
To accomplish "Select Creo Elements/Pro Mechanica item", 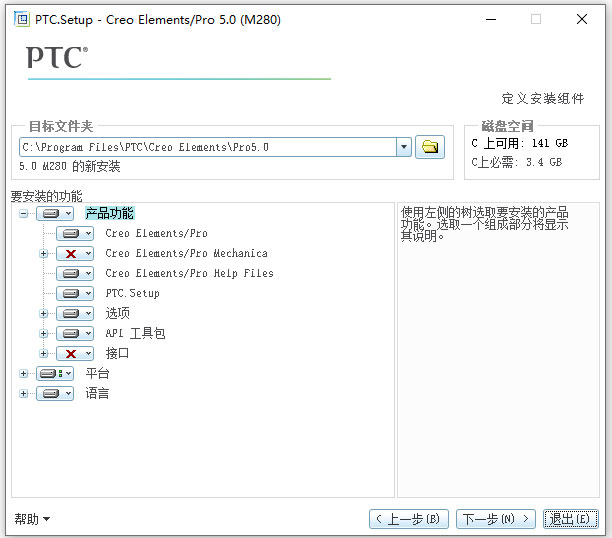I will point(187,254).
